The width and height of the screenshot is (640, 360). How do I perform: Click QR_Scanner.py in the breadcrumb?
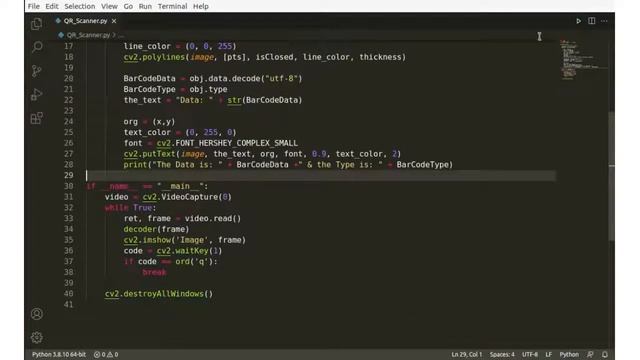(x=88, y=35)
